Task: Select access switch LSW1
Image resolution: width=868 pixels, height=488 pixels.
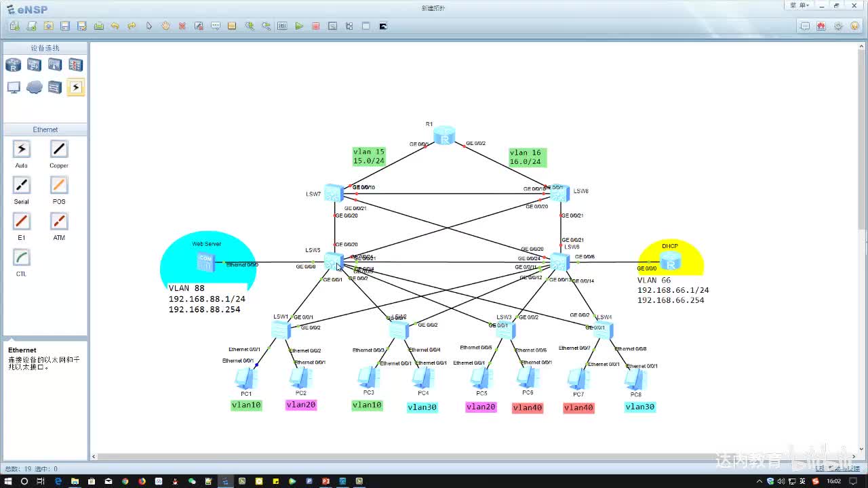Action: (x=281, y=330)
